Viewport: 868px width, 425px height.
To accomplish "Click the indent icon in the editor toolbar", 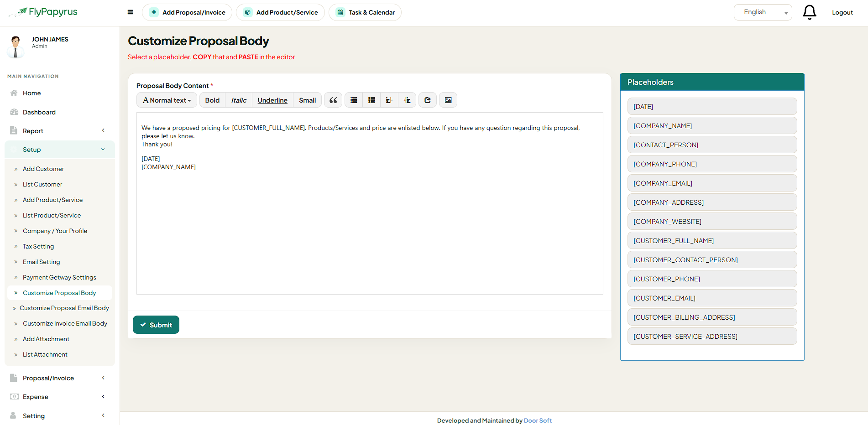I will 407,100.
